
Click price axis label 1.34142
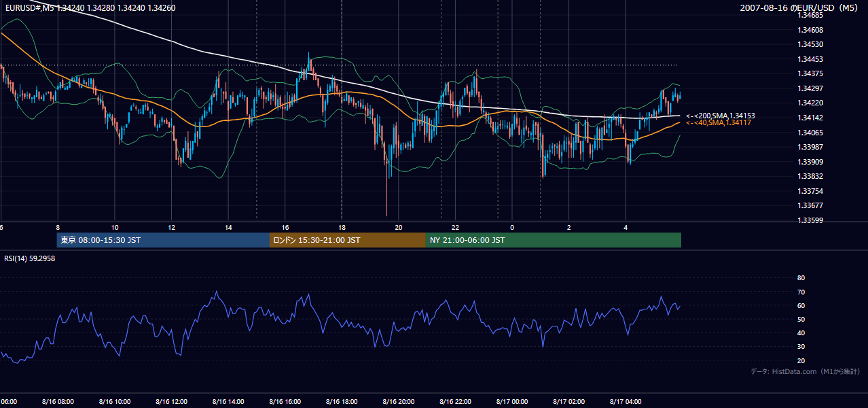tap(810, 118)
